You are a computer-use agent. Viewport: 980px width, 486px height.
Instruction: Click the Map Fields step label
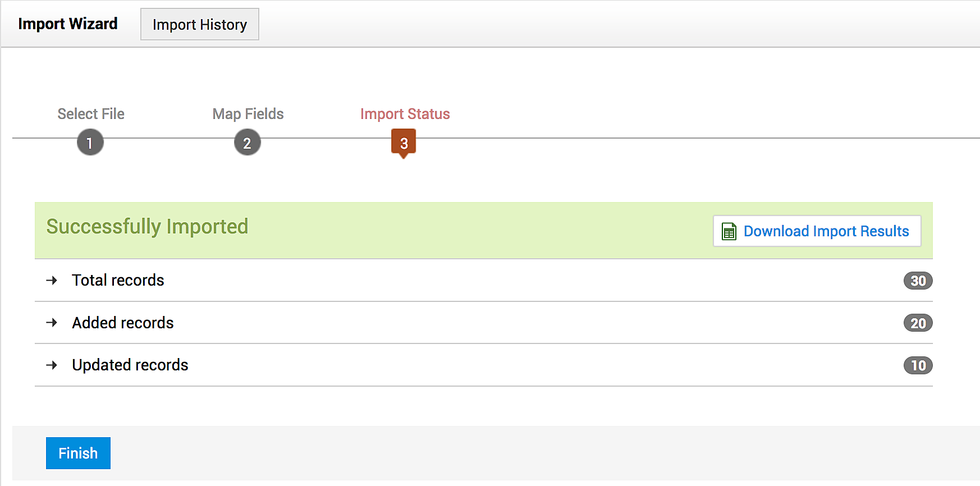[248, 114]
